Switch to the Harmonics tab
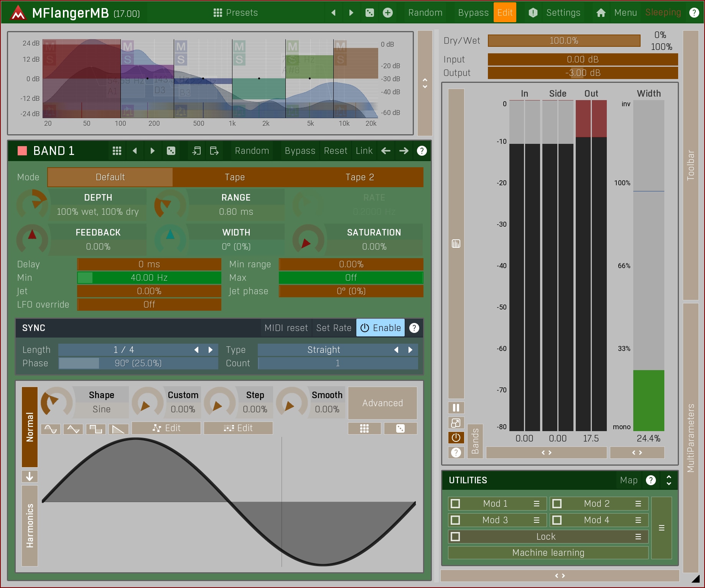The image size is (705, 588). click(x=30, y=525)
